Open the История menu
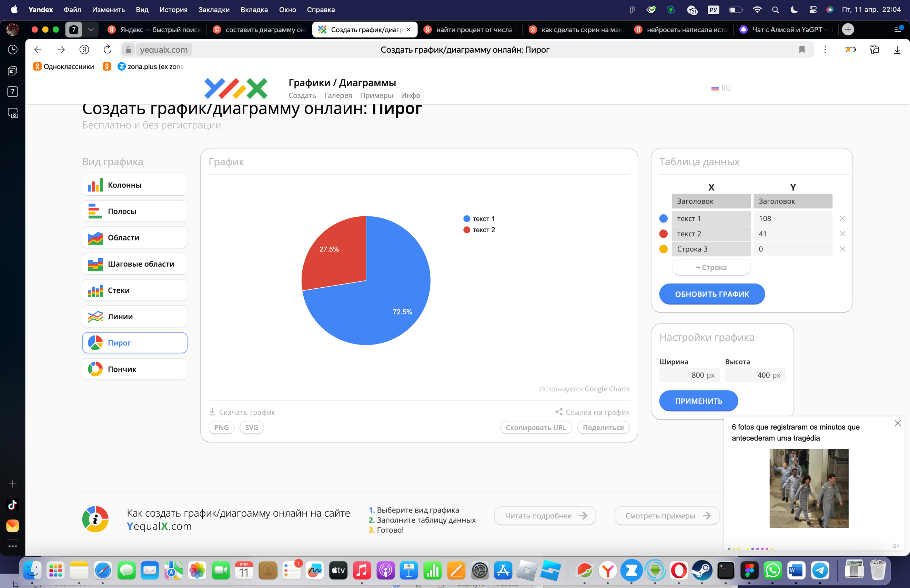910x588 pixels. click(173, 10)
